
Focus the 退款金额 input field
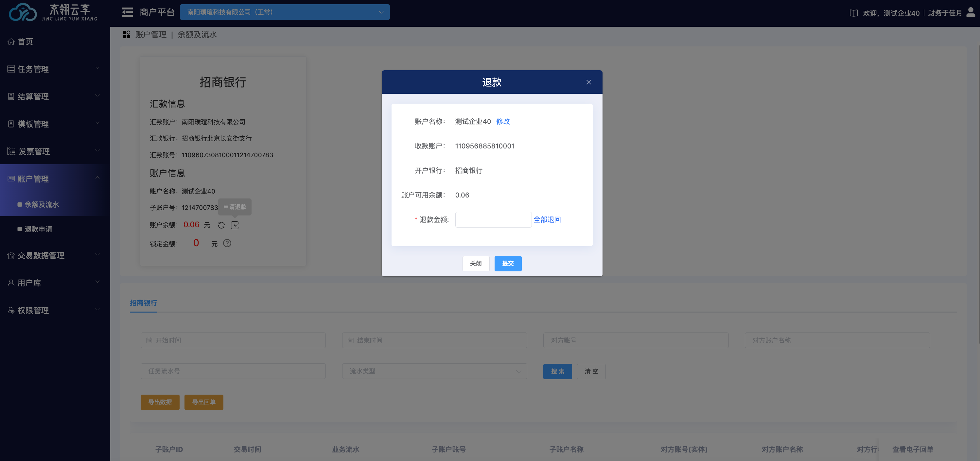[x=493, y=219]
